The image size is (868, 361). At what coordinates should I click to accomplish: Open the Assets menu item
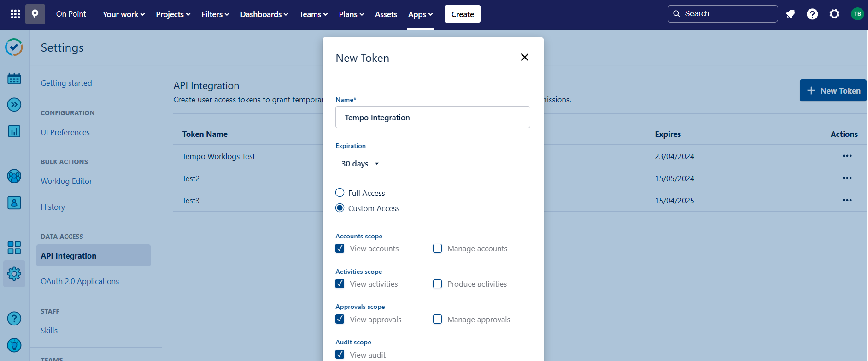click(386, 14)
